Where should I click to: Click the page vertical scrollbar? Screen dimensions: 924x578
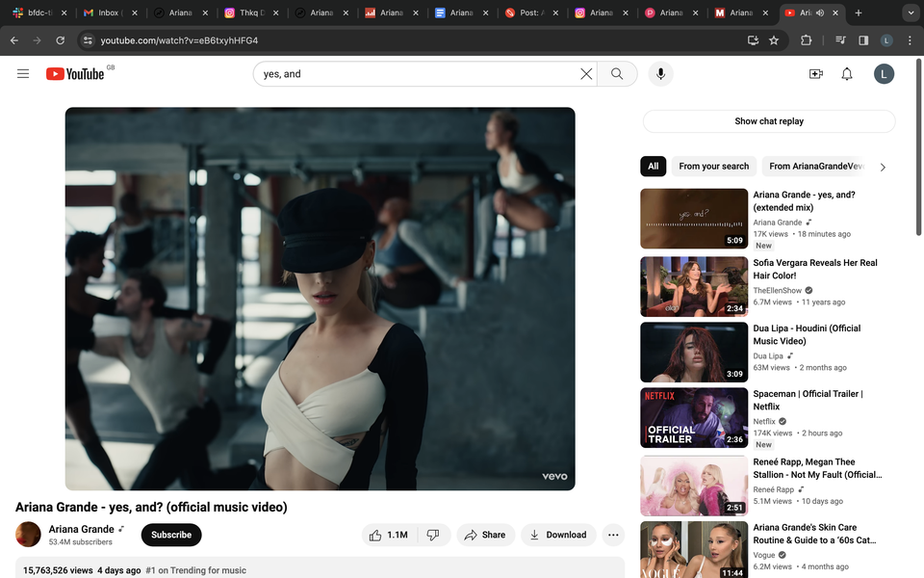pyautogui.click(x=918, y=147)
